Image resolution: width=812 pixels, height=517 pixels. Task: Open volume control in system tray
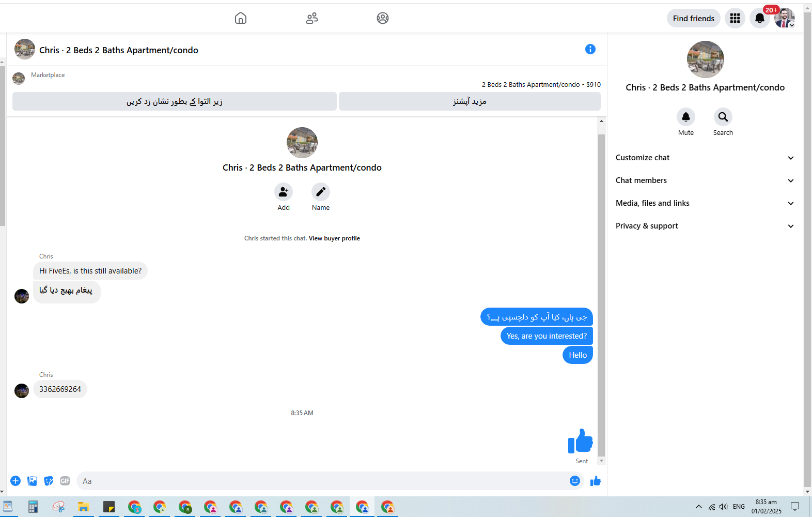point(723,507)
